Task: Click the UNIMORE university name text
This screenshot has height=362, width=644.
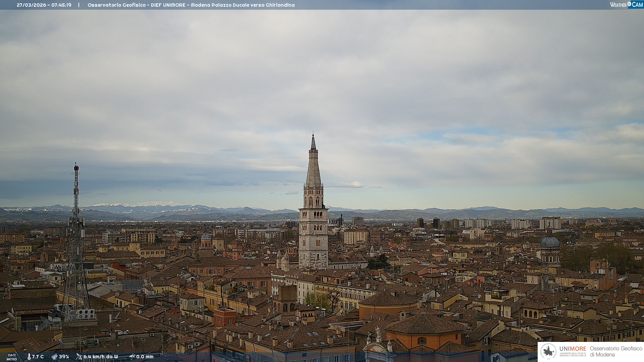Action: 573,349
